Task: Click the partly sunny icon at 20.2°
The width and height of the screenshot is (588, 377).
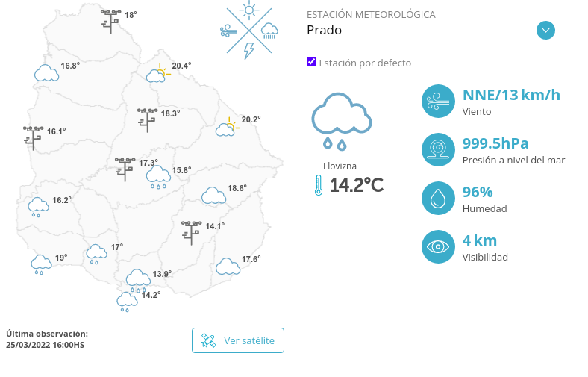Action: pos(228,127)
